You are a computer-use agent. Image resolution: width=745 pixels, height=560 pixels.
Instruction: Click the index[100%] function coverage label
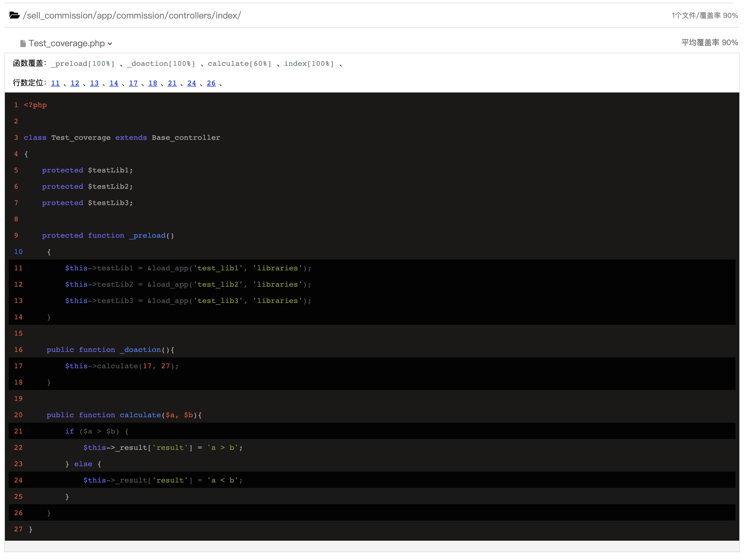[x=309, y=64]
